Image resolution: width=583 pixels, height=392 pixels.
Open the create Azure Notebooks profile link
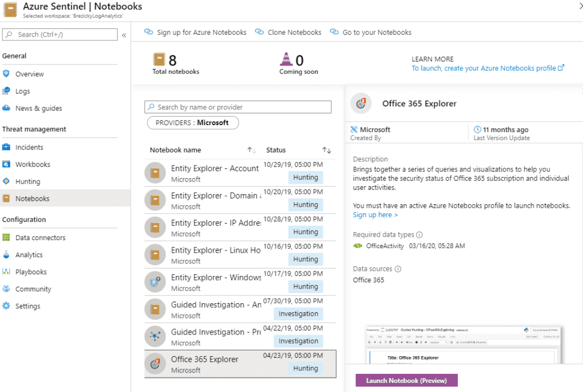click(x=488, y=68)
